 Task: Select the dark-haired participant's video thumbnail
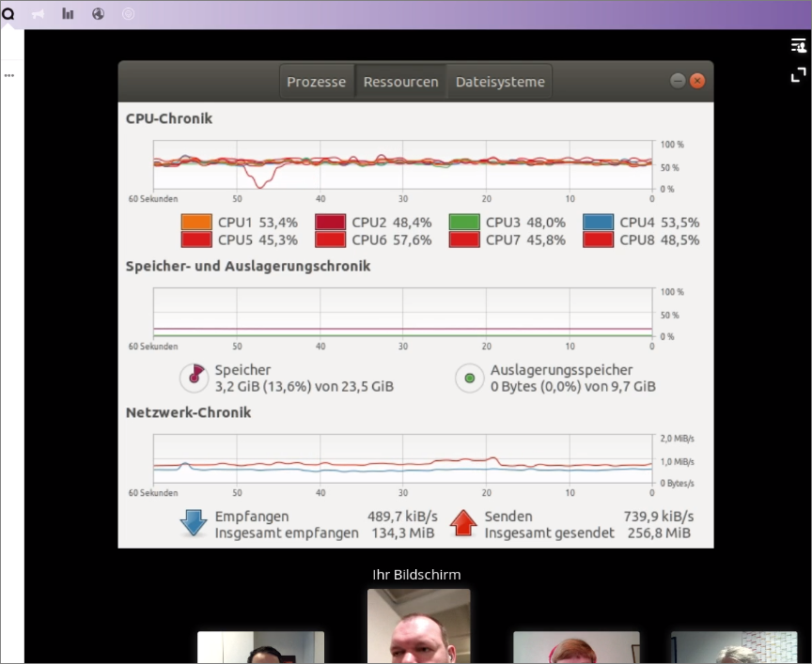[x=260, y=647]
